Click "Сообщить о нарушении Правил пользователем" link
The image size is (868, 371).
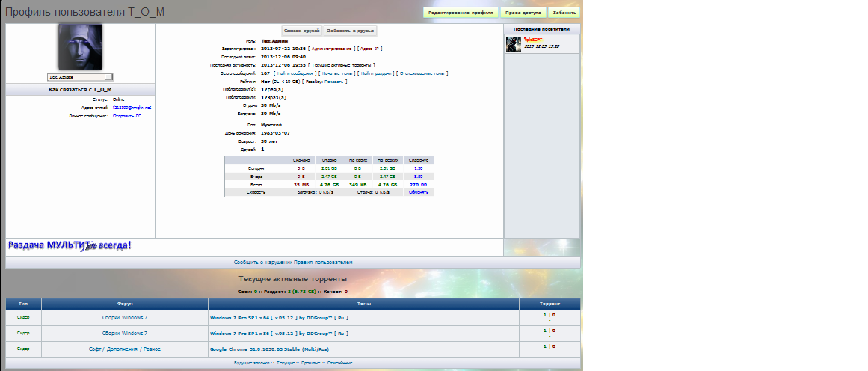click(293, 262)
